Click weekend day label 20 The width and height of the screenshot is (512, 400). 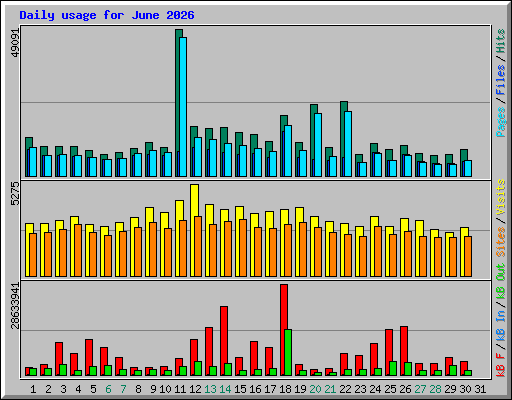click(315, 389)
